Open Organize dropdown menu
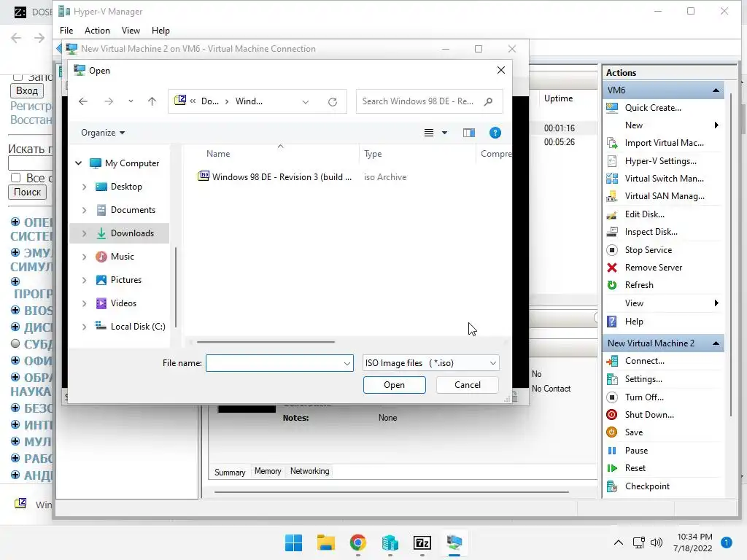 pos(103,133)
